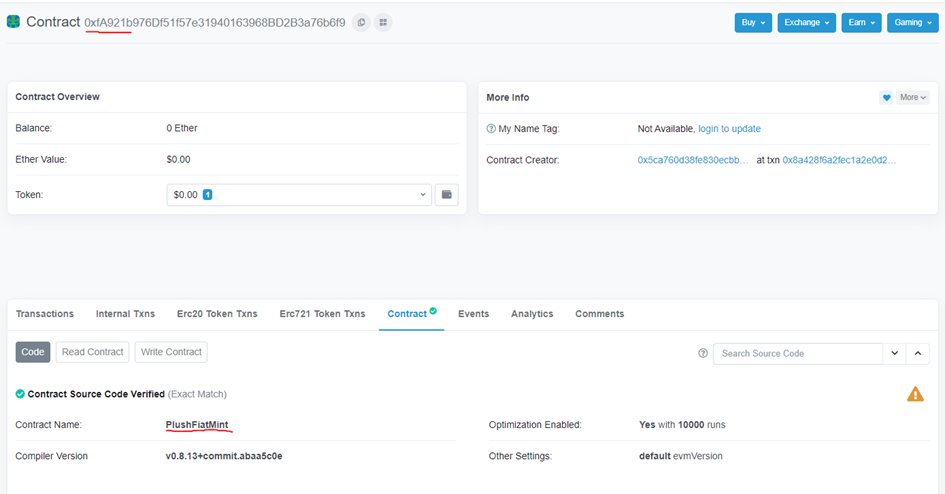Open the Erc20 Token Txns tab

(217, 314)
